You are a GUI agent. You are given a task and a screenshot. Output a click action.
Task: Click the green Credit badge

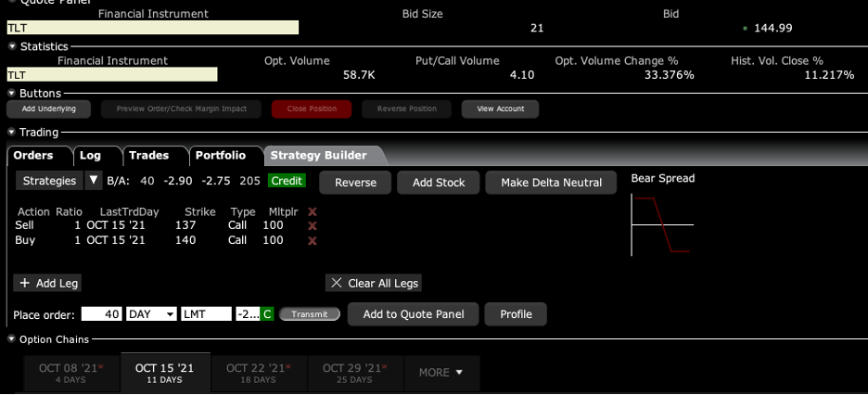(x=287, y=181)
